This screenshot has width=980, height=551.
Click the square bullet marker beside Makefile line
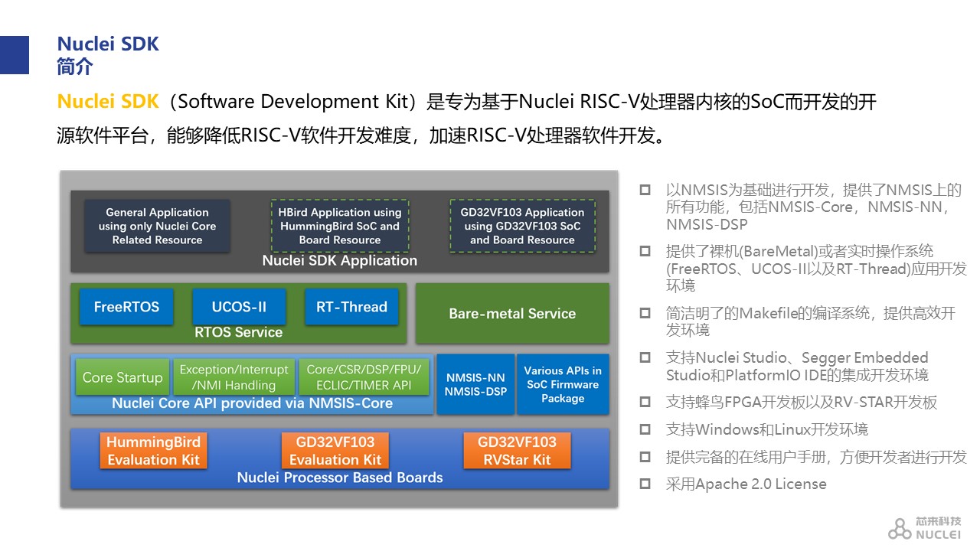click(x=645, y=312)
